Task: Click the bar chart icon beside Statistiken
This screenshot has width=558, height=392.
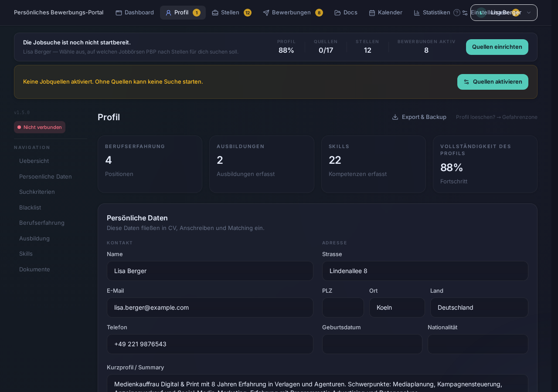Action: click(417, 13)
